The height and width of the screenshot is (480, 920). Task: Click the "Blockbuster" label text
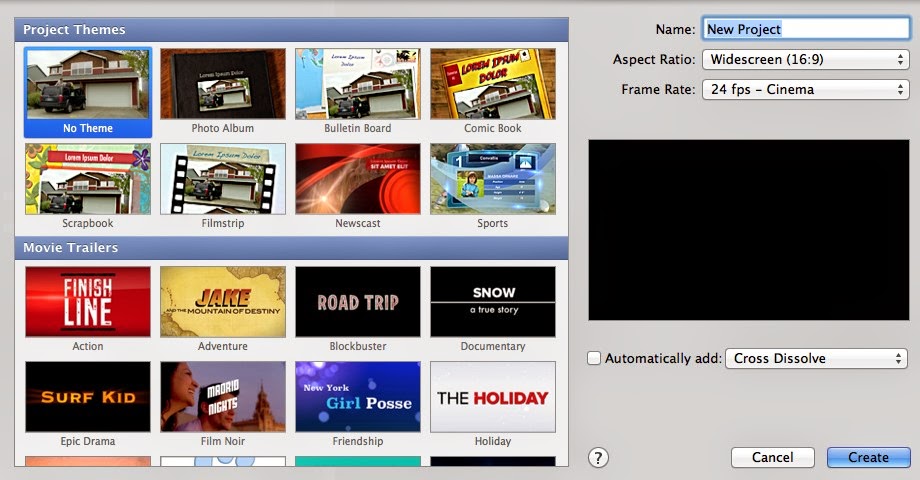[x=358, y=346]
